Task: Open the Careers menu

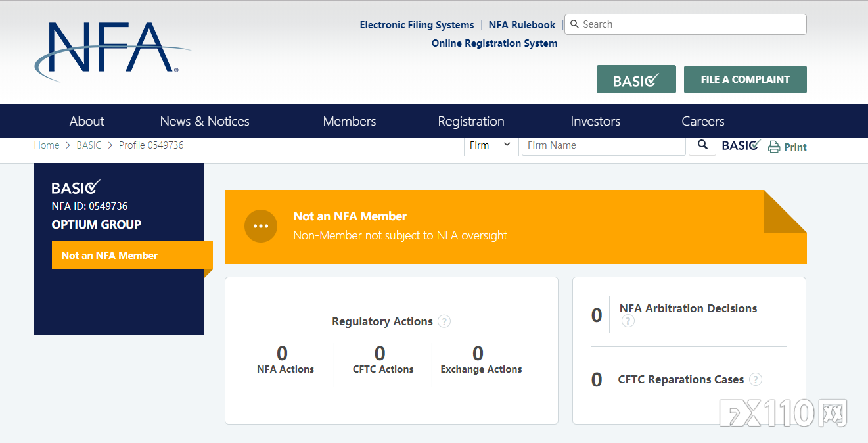Action: tap(703, 121)
